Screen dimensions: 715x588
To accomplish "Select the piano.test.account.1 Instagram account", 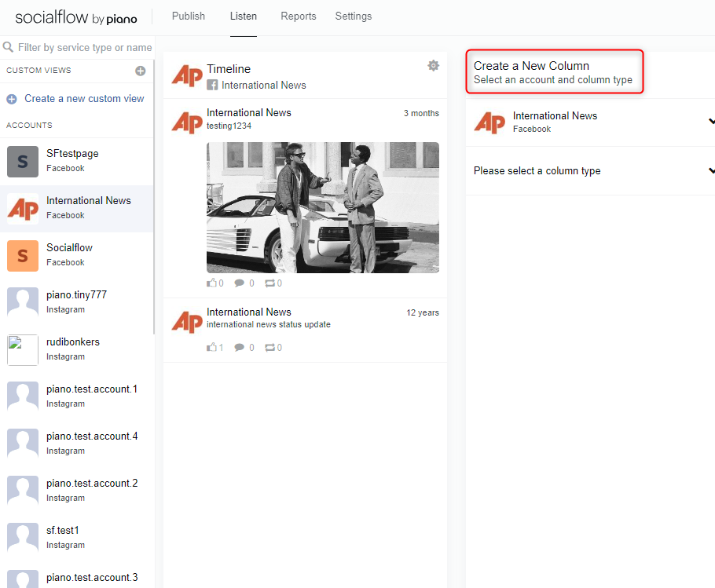I will [77, 396].
